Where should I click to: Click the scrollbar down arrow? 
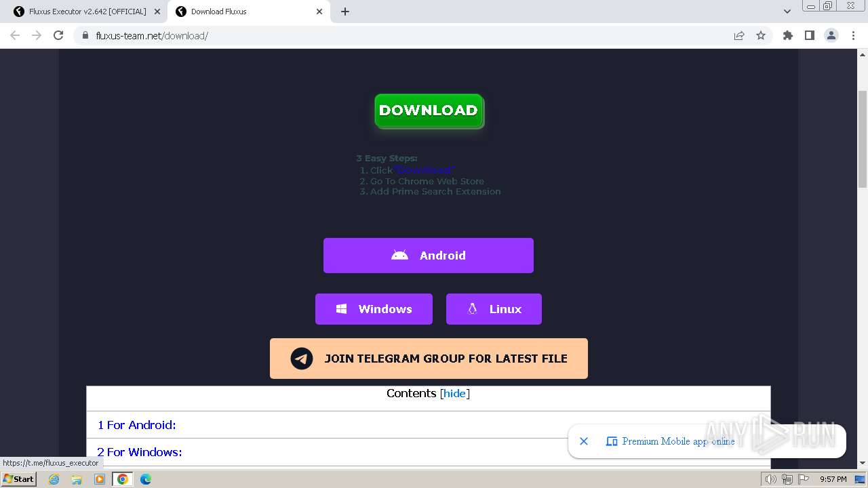point(863,463)
